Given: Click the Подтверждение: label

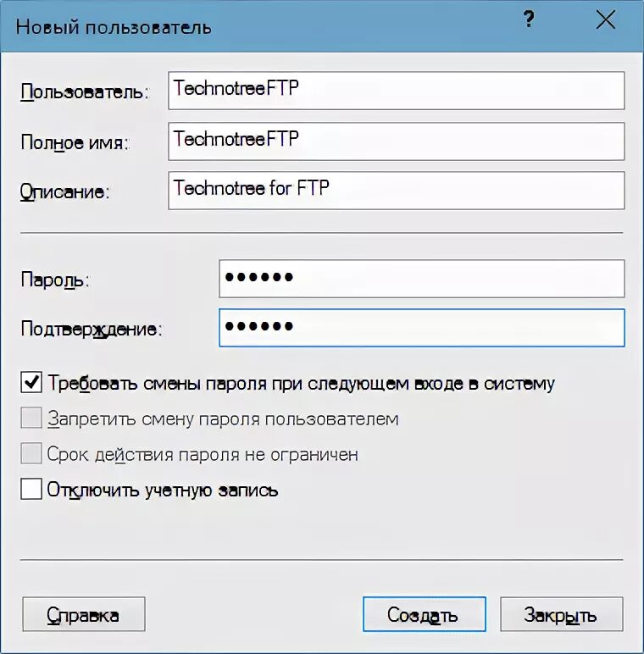Looking at the screenshot, I should tap(91, 330).
